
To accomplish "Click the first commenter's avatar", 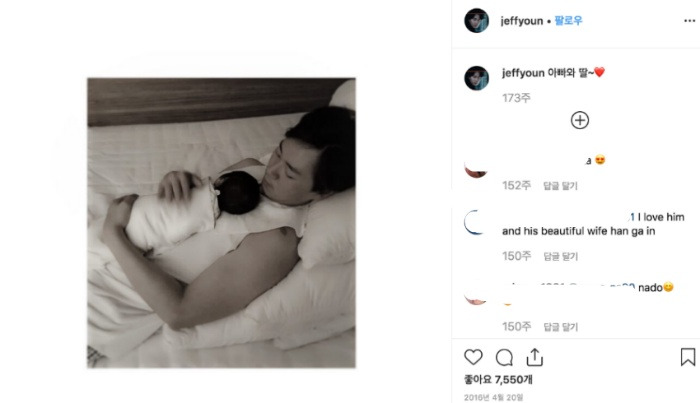I will pos(476,170).
